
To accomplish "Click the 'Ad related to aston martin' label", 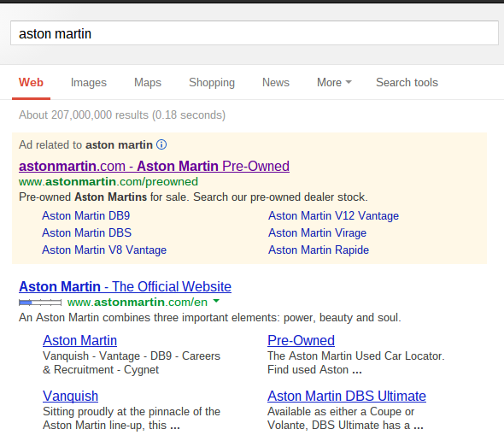I will [x=85, y=145].
